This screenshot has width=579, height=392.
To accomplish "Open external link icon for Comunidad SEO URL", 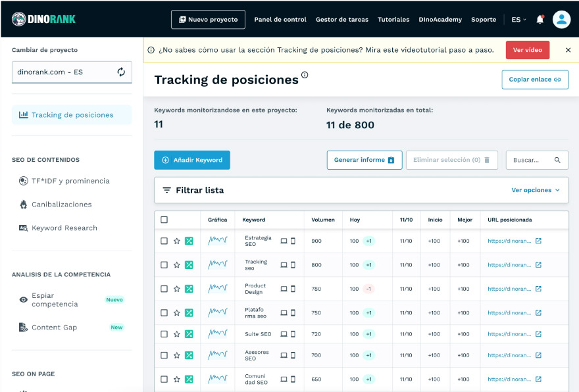I will [538, 379].
